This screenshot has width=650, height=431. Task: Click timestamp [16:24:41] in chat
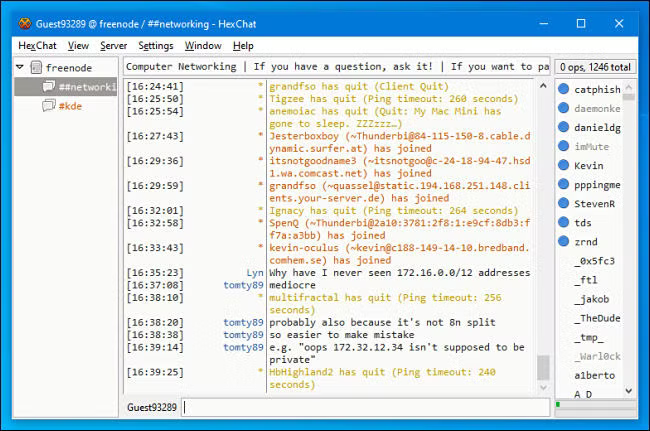point(155,87)
